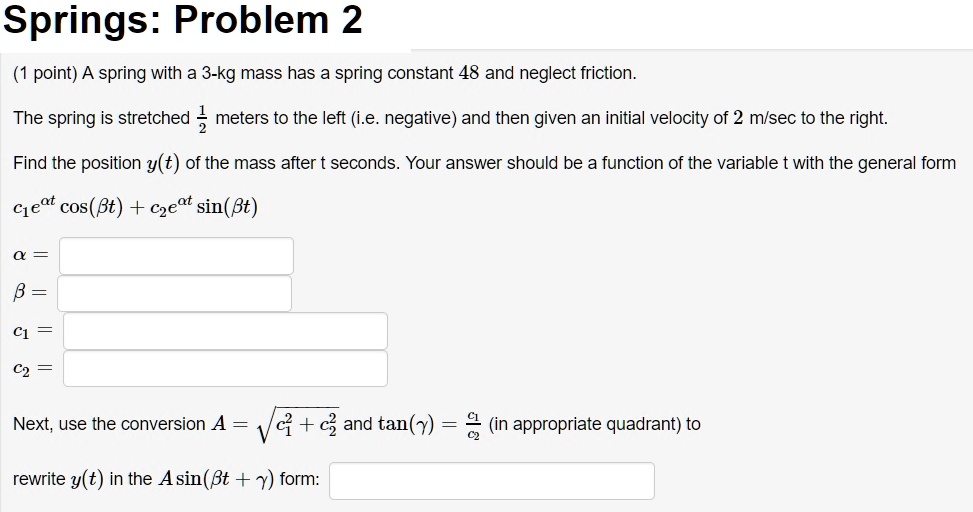Click the general form cosine-sine formula
This screenshot has height=512, width=973.
pyautogui.click(x=135, y=207)
